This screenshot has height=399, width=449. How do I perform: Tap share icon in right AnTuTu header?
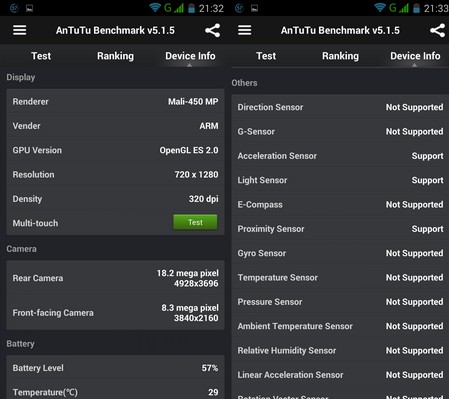[437, 30]
